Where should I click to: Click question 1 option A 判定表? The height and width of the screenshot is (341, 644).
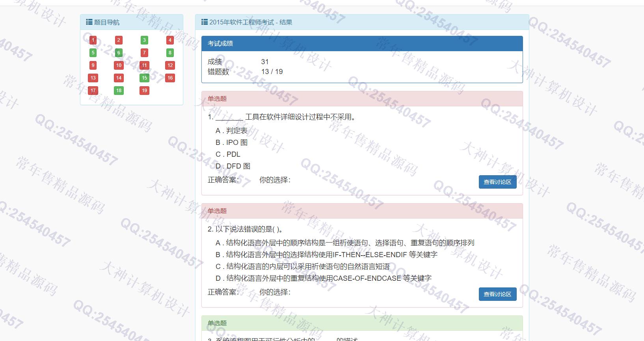[231, 131]
